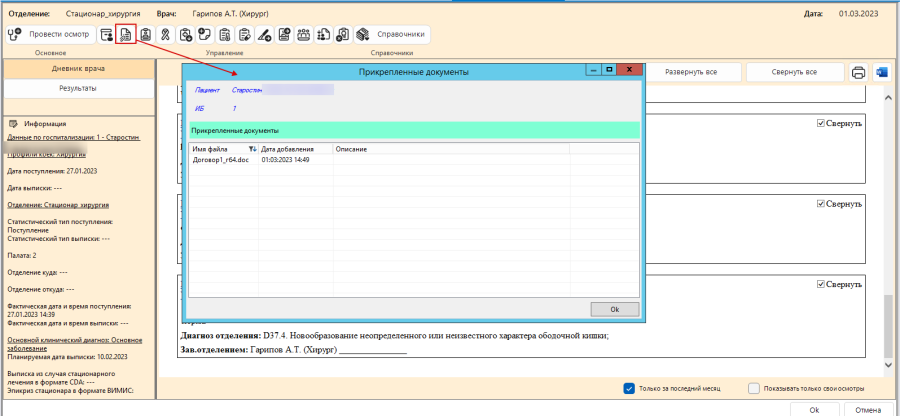
Task: Click the pen with plus toolbar icon
Action: coord(264,34)
